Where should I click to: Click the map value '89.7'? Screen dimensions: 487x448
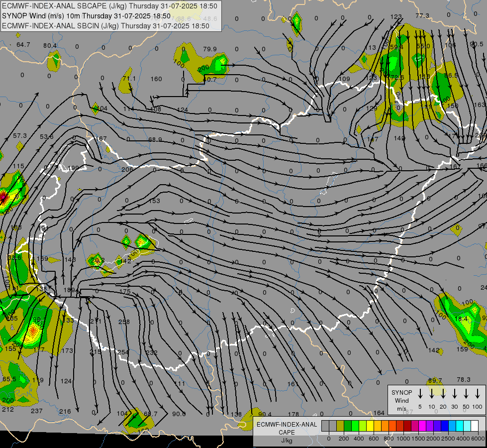[435, 380]
